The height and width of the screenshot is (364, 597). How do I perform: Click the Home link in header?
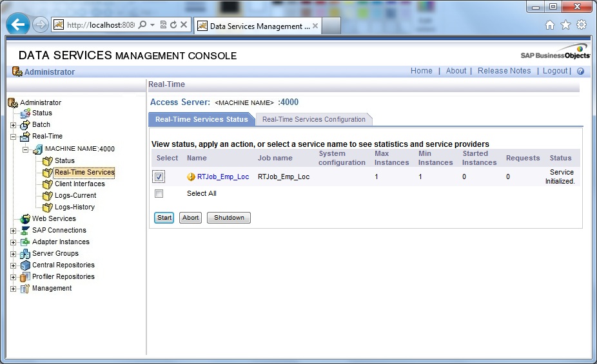422,71
